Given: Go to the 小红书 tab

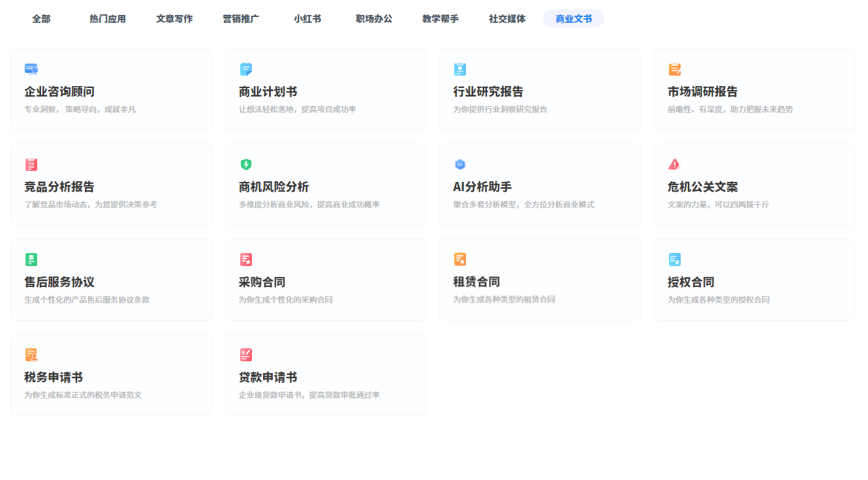Looking at the screenshot, I should (x=307, y=19).
